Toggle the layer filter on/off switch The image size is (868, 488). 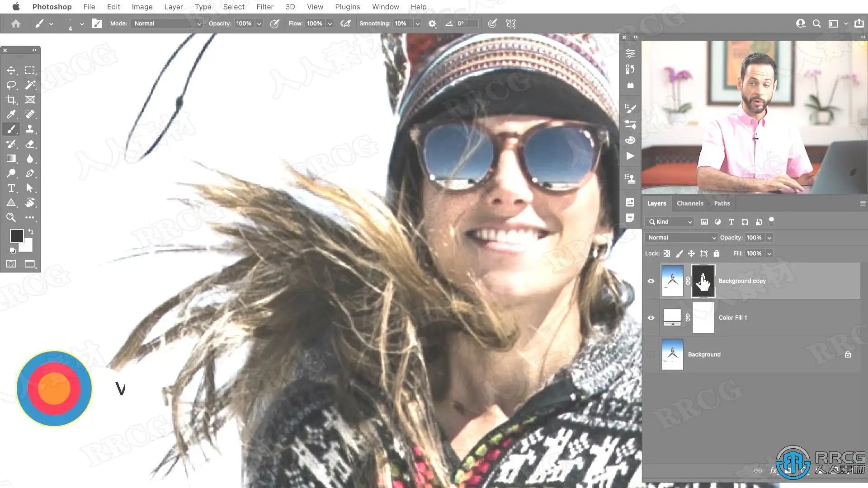tap(771, 221)
